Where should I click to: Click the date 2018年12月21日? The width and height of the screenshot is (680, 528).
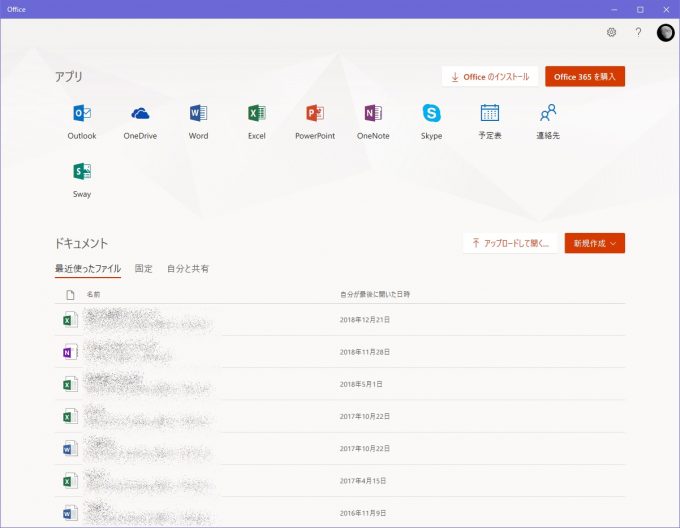point(365,320)
